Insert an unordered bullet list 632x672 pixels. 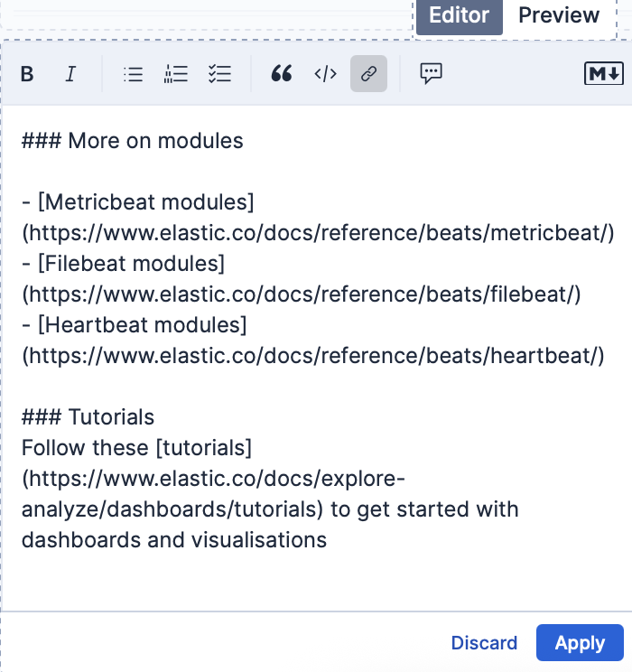coord(133,74)
